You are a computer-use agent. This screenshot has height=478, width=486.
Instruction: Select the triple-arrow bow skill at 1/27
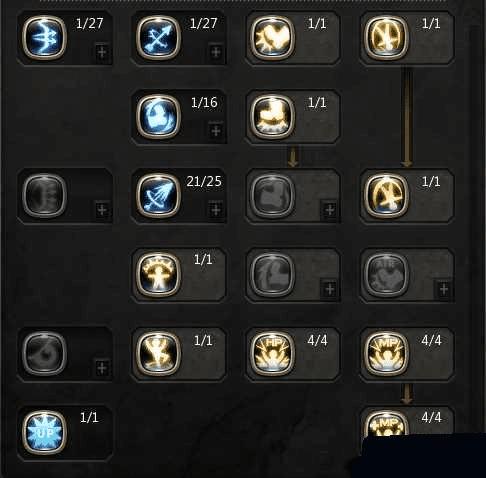coord(44,38)
